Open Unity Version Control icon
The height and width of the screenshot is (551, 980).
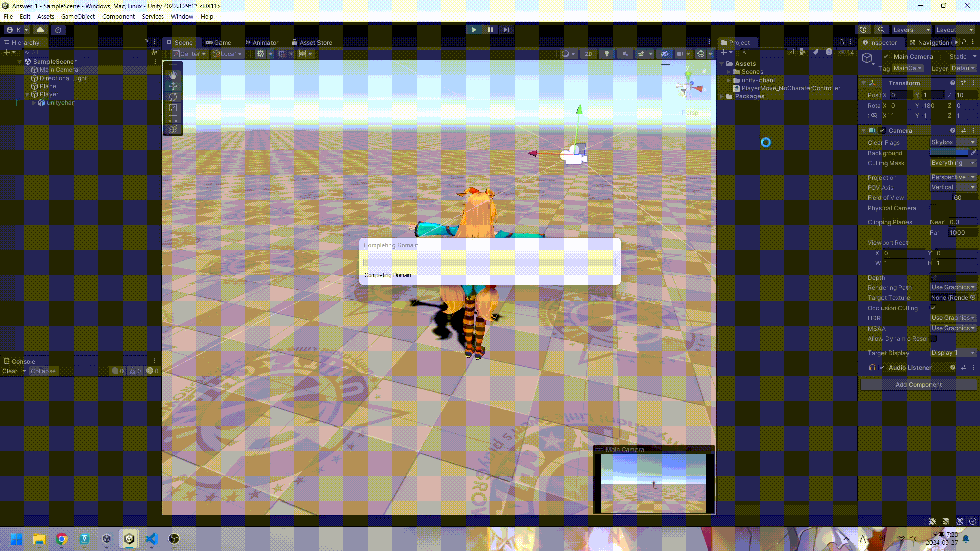(58, 30)
